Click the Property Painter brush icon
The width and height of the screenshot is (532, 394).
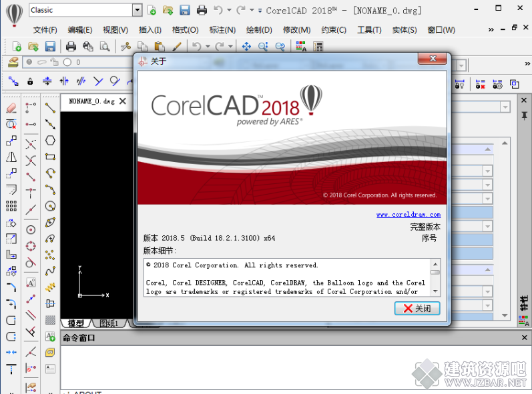coord(177,46)
